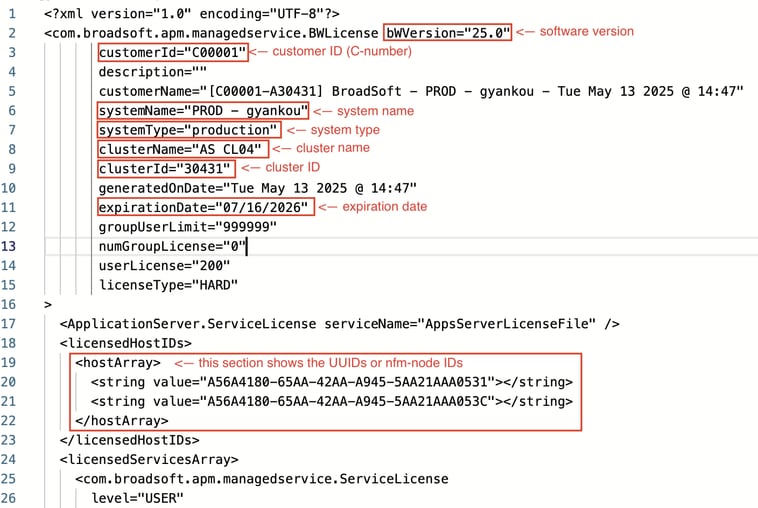758x508 pixels.
Task: Click licenseType="HARD" attribute
Action: tap(168, 285)
